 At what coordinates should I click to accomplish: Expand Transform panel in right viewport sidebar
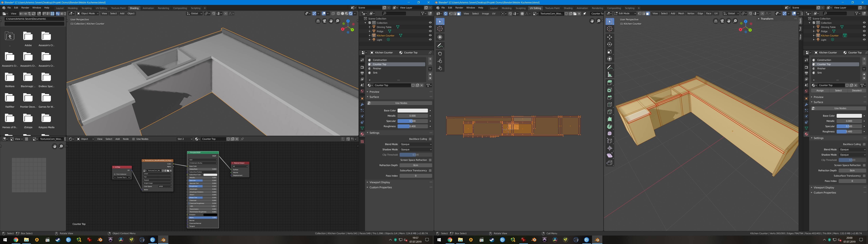coord(767,19)
